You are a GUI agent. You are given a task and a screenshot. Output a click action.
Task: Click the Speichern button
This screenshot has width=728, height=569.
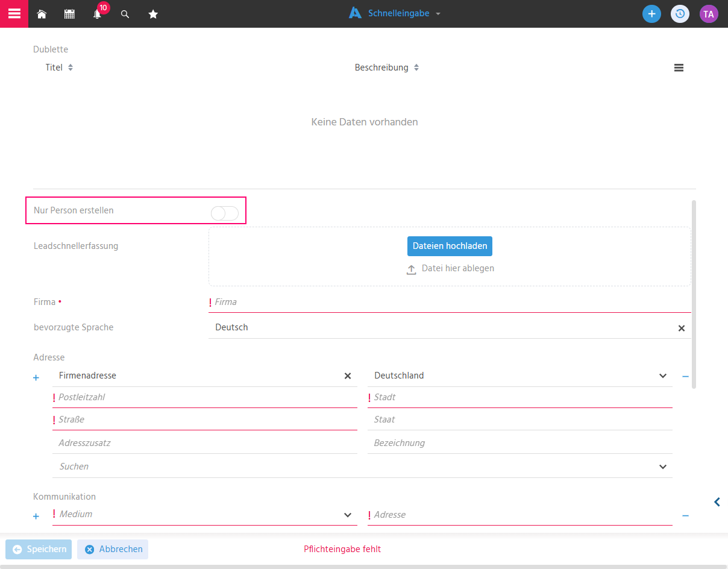click(39, 549)
